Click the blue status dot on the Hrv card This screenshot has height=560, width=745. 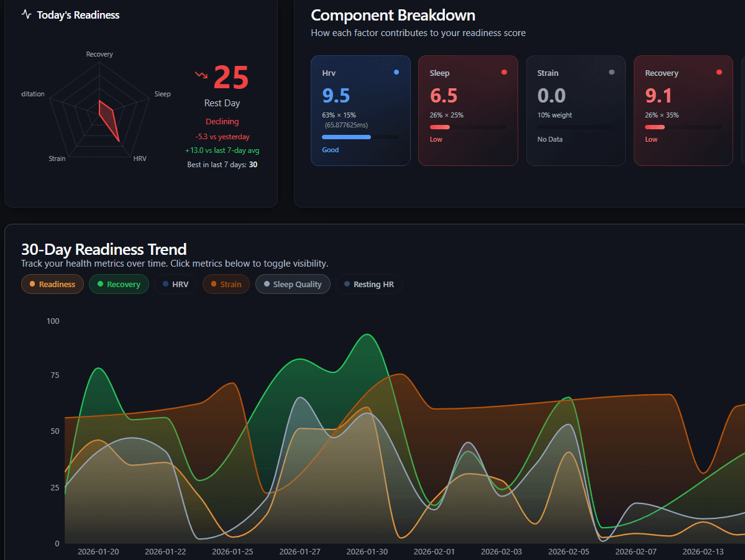(396, 72)
